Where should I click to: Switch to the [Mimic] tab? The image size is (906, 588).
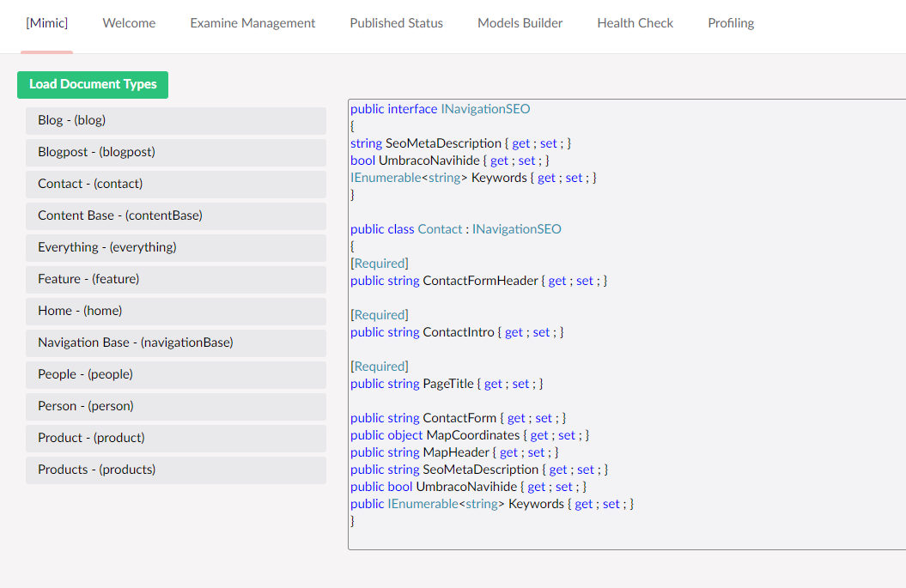(x=46, y=23)
